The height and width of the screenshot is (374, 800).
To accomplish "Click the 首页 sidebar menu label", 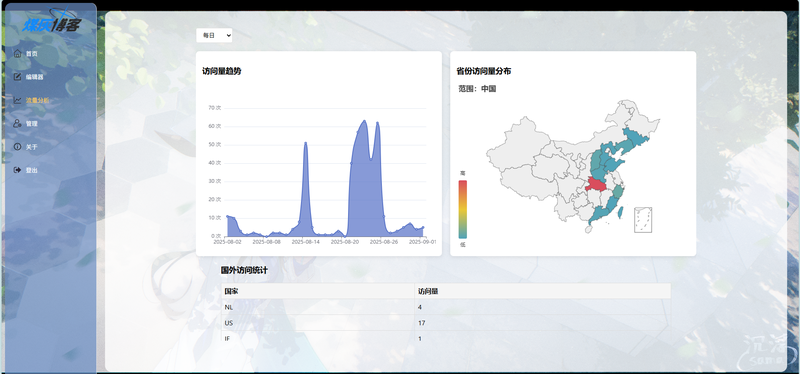I will [32, 54].
